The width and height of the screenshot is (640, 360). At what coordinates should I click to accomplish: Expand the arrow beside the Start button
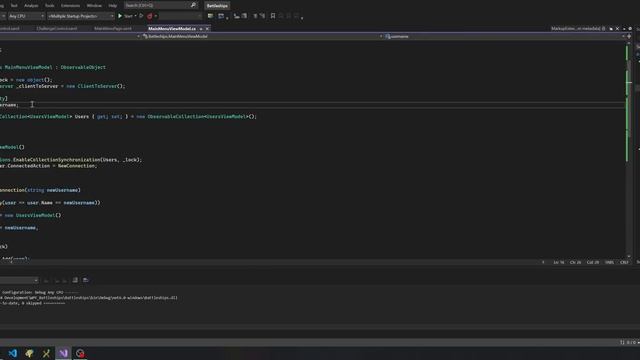(x=136, y=16)
